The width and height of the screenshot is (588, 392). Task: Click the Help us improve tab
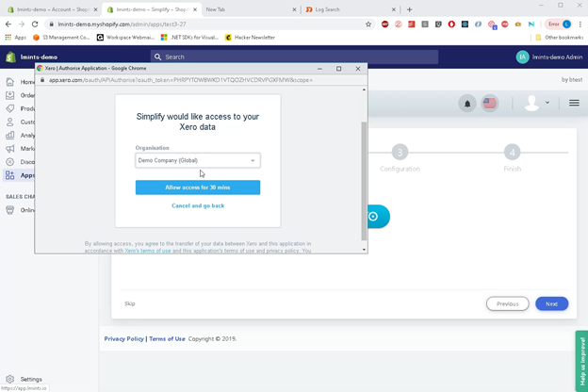click(581, 361)
